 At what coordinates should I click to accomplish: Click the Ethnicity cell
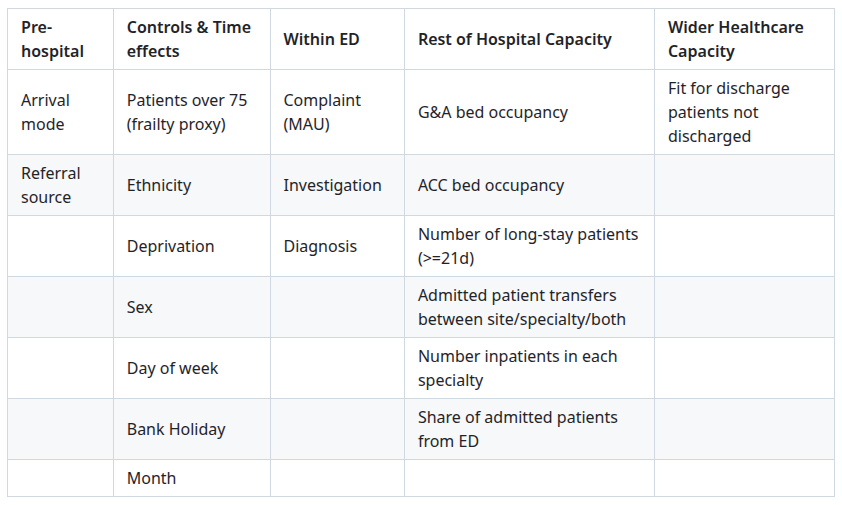click(x=159, y=185)
